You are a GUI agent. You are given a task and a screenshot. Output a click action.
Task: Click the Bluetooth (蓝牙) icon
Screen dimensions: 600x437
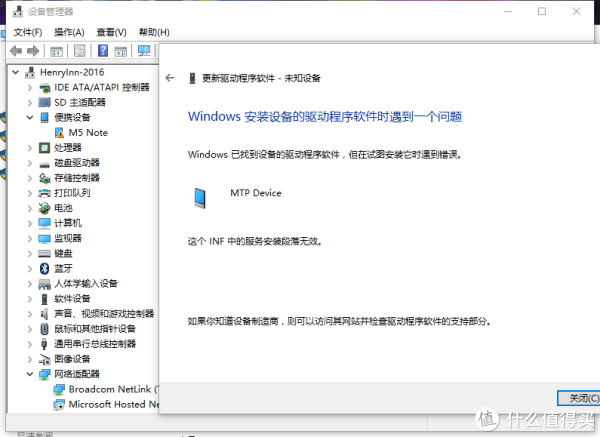[x=44, y=269]
